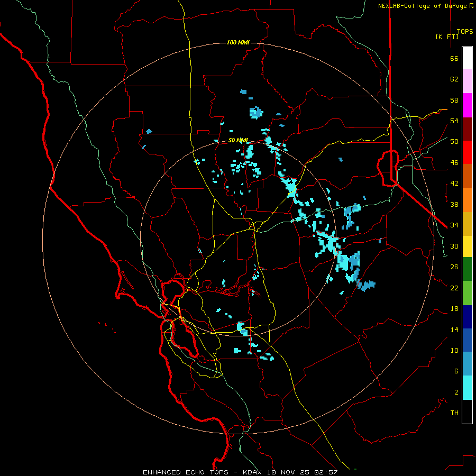Click the bright red legend swatch
This screenshot has height=476, width=476.
(467, 152)
